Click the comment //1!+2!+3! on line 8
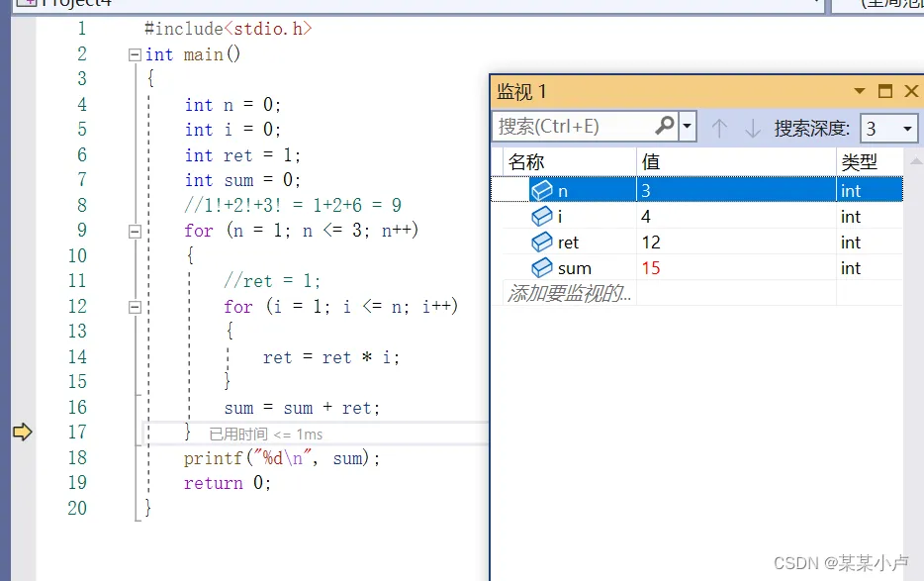924x581 pixels. pyautogui.click(x=293, y=205)
